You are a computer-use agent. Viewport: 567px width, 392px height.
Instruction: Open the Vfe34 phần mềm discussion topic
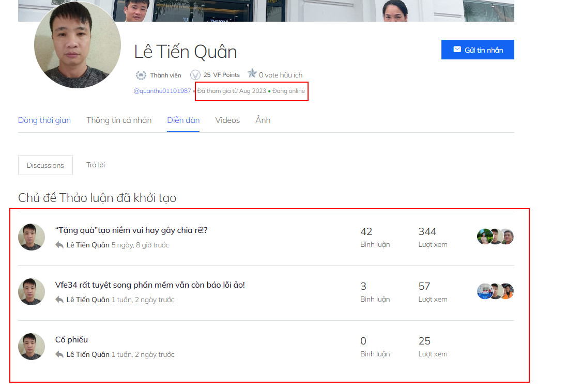[150, 285]
